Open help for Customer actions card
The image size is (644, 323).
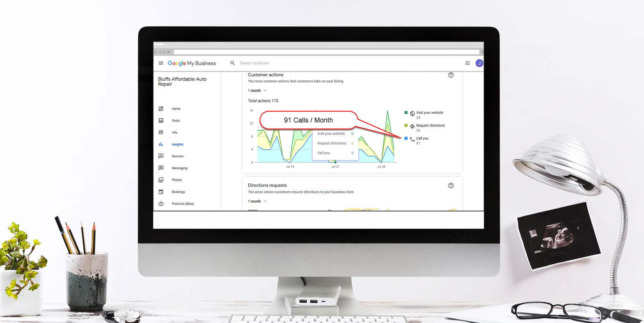(451, 75)
